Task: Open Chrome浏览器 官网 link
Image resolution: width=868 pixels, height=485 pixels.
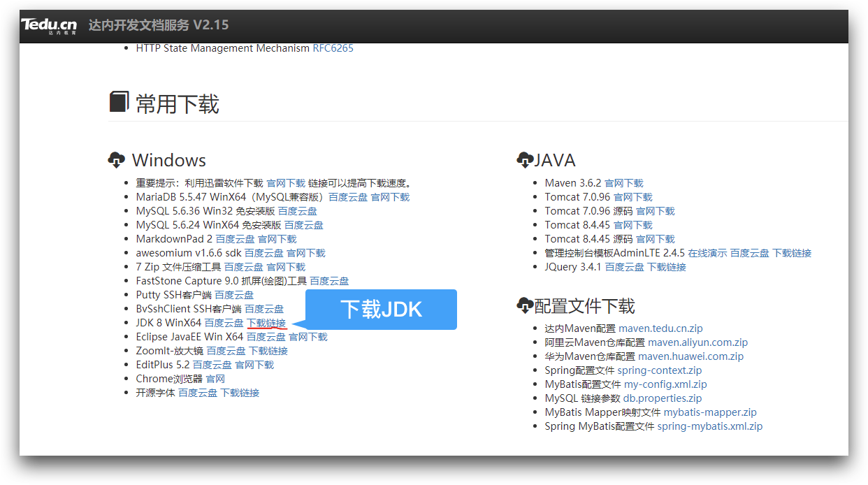Action: coord(215,379)
